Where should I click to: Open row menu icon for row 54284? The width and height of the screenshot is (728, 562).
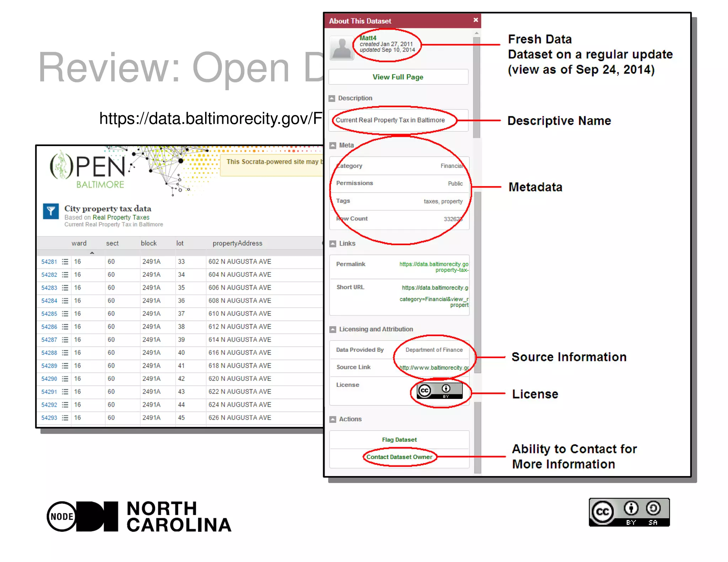(65, 301)
